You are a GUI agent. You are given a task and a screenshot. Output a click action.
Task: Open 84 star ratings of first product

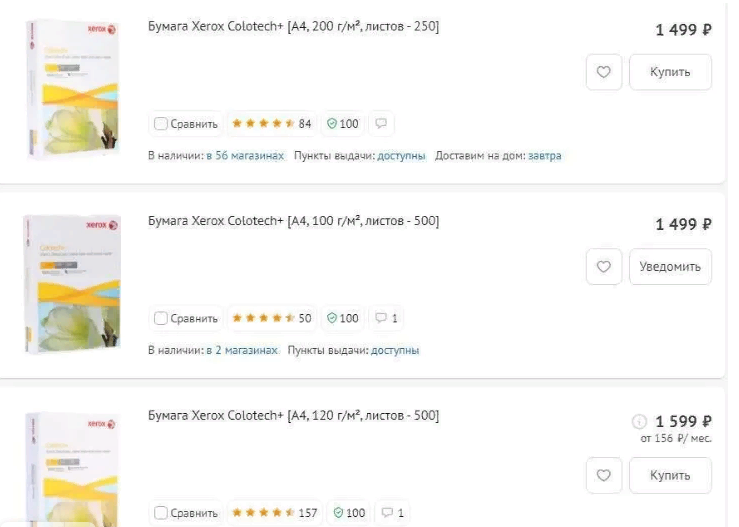(x=271, y=124)
